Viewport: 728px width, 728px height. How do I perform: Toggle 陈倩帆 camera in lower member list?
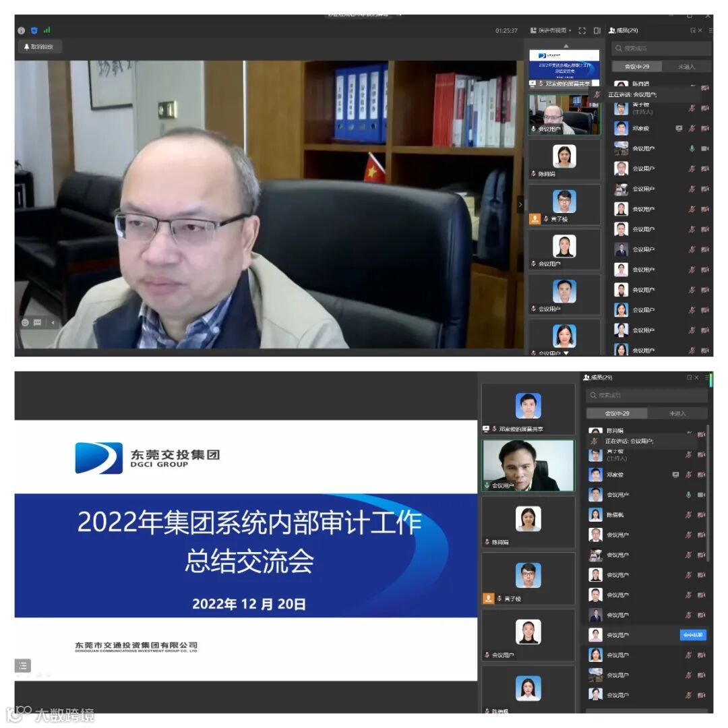[702, 515]
